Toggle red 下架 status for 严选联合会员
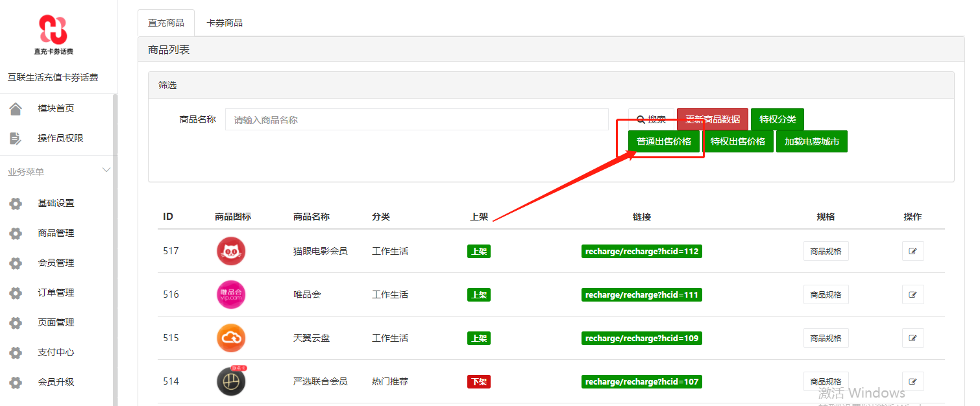The width and height of the screenshot is (980, 406). pyautogui.click(x=479, y=382)
